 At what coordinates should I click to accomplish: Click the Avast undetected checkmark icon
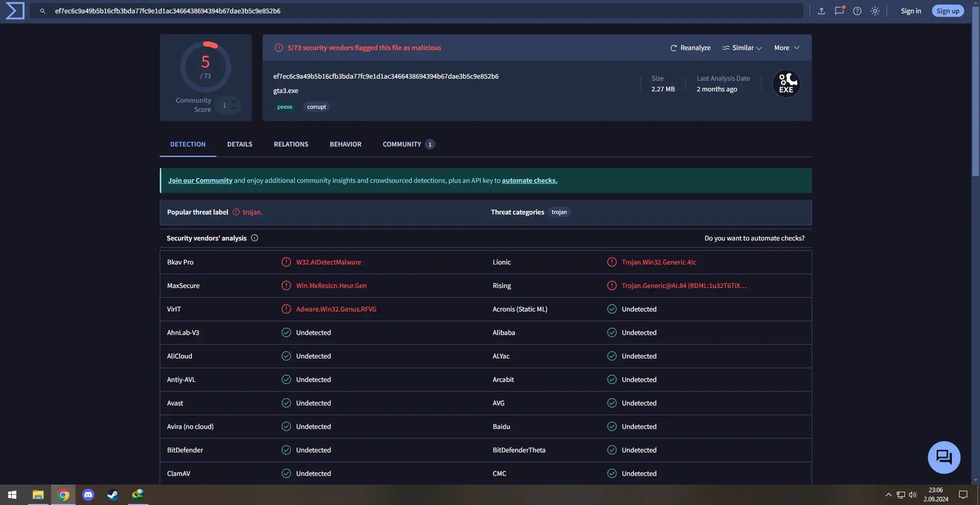point(286,403)
